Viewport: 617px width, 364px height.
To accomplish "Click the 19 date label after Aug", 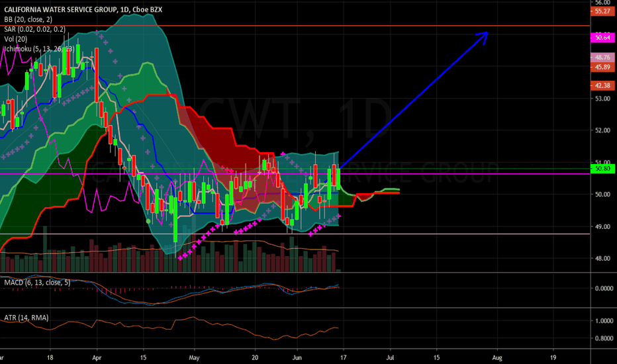I will coord(553,357).
